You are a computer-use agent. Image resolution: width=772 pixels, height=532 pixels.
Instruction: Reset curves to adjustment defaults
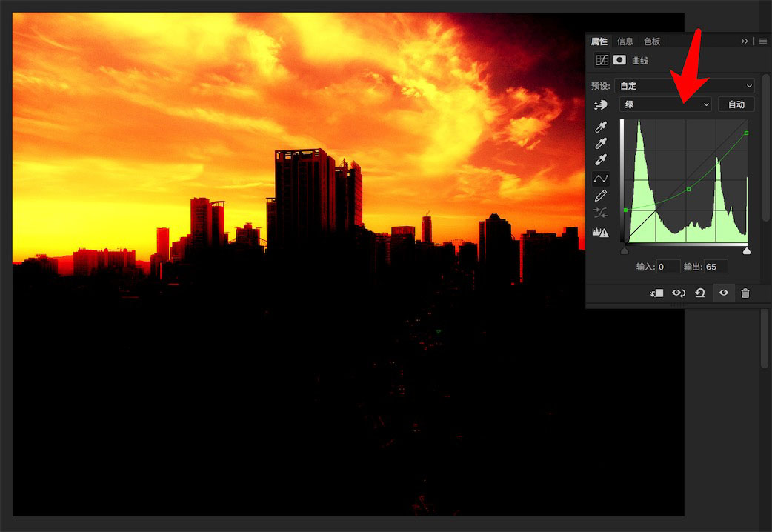[x=700, y=293]
